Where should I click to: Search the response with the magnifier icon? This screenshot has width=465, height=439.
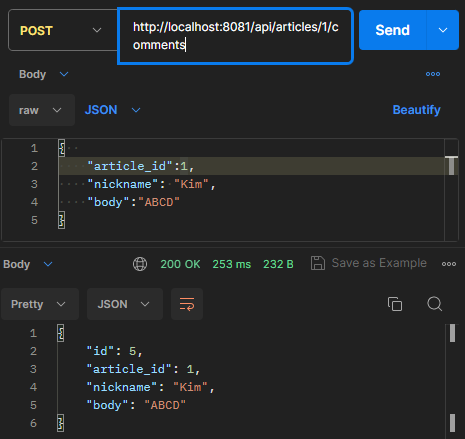click(435, 304)
